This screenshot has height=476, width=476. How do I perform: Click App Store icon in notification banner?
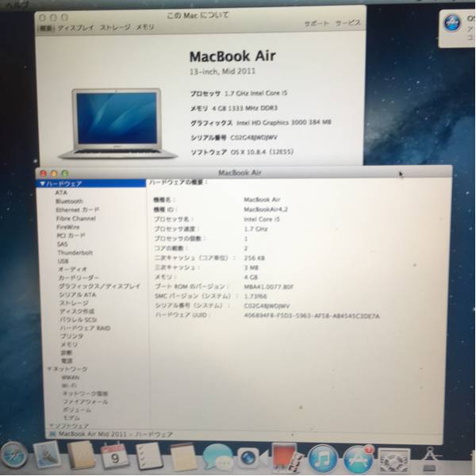(451, 22)
